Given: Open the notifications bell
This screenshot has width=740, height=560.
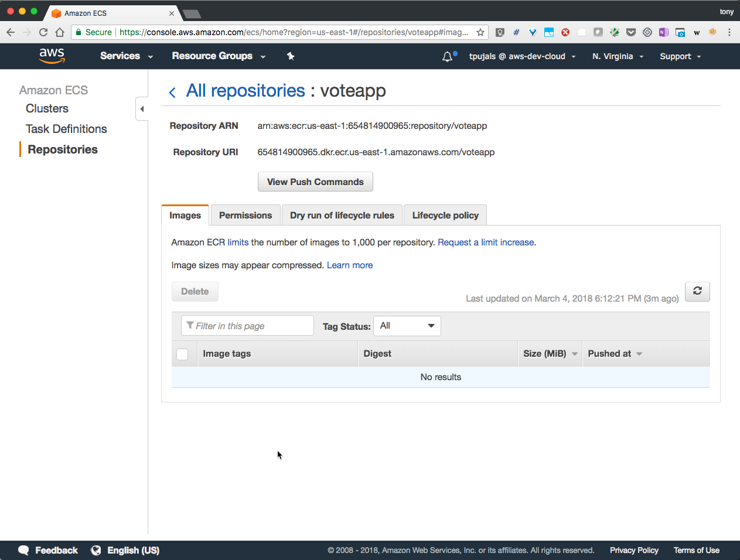Looking at the screenshot, I should coord(448,56).
